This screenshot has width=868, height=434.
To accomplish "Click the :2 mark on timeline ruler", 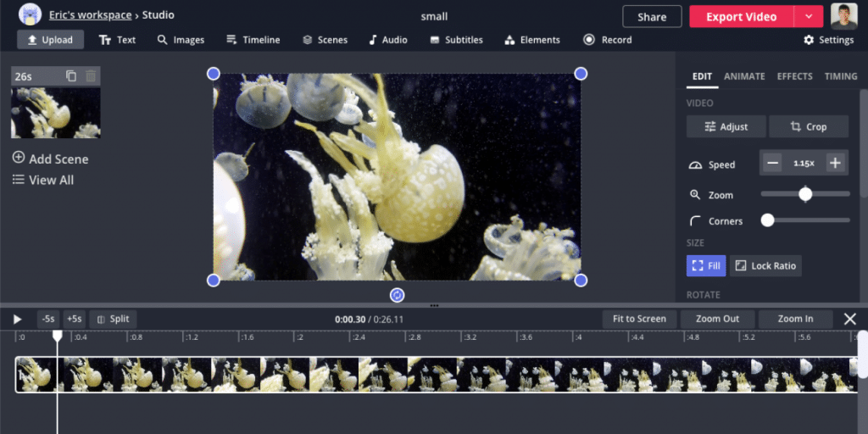I will tap(298, 337).
